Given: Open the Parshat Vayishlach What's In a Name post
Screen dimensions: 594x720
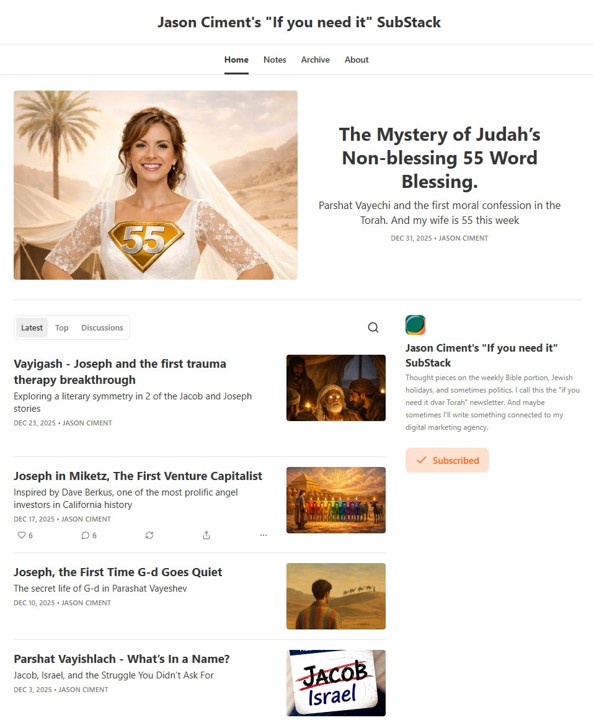Looking at the screenshot, I should pyautogui.click(x=122, y=658).
